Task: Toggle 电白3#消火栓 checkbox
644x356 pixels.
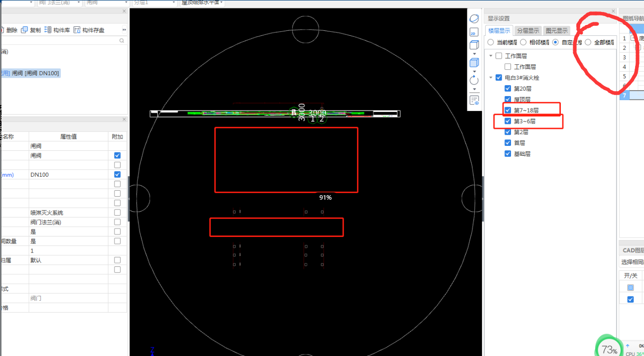Action: pyautogui.click(x=499, y=78)
